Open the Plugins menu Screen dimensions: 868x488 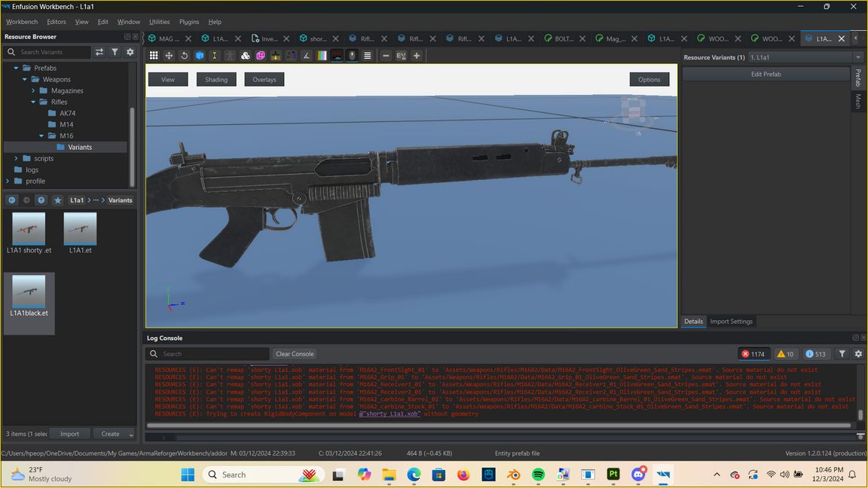189,22
